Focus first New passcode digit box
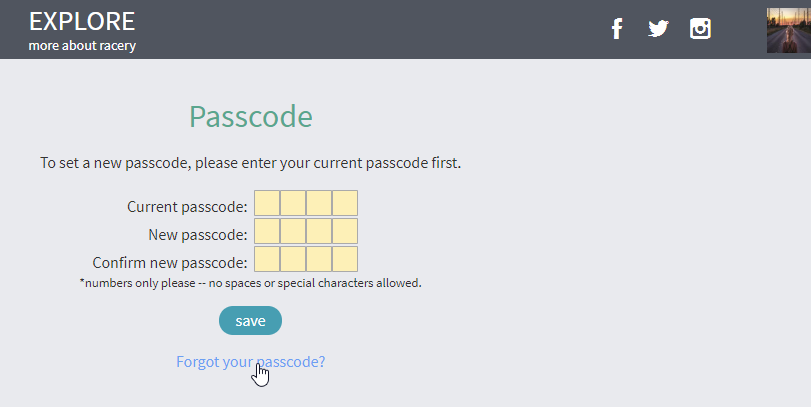 point(267,231)
